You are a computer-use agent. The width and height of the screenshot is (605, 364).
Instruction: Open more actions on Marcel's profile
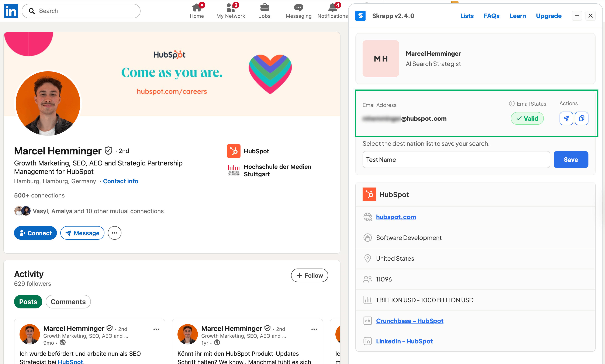[114, 233]
